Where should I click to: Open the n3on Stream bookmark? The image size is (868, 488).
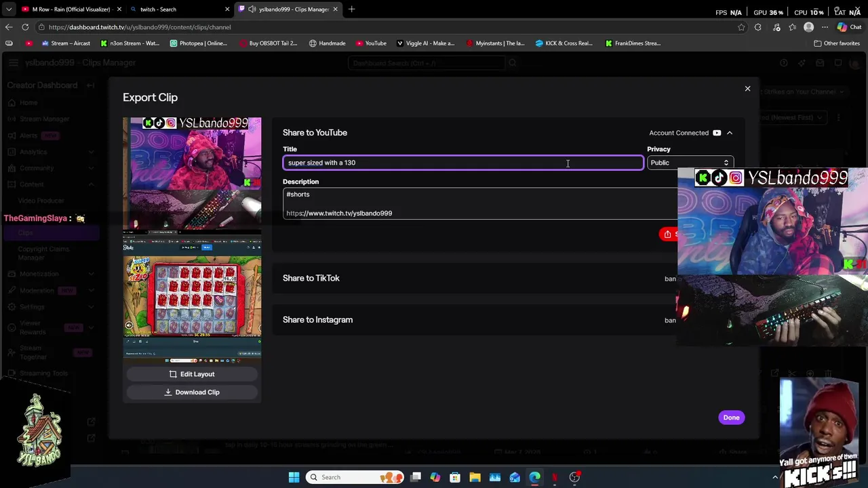pos(130,43)
